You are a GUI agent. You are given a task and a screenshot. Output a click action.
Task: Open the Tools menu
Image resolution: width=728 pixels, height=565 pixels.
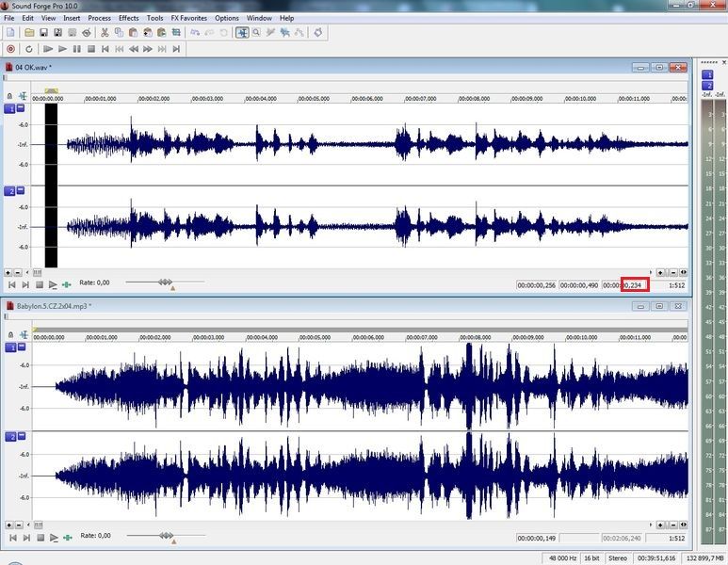pos(154,18)
